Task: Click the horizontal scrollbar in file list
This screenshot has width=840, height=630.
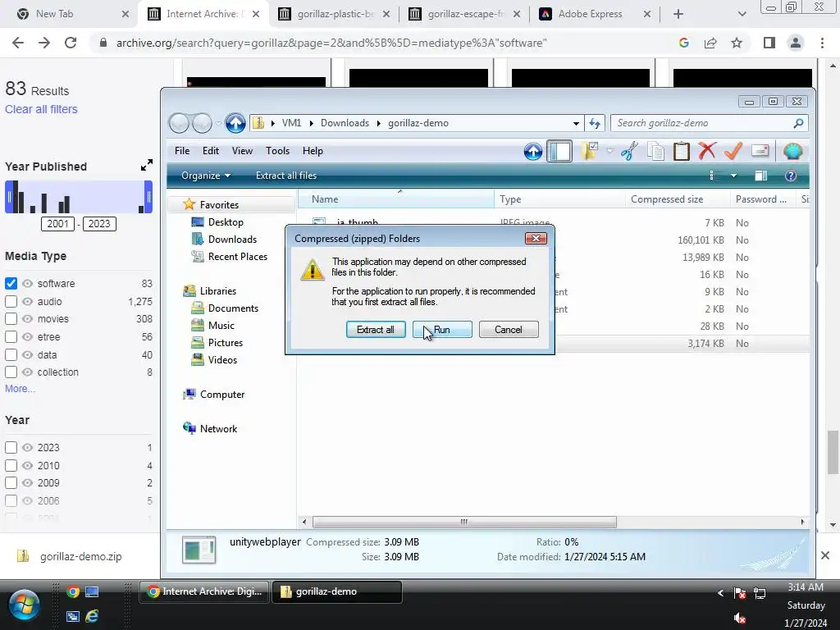Action: [x=464, y=522]
